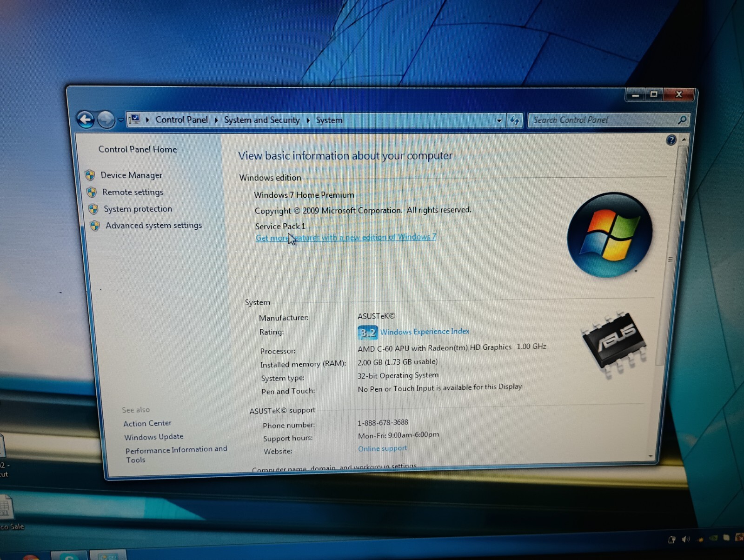Click the volume speaker tray icon
The image size is (744, 560).
click(686, 539)
